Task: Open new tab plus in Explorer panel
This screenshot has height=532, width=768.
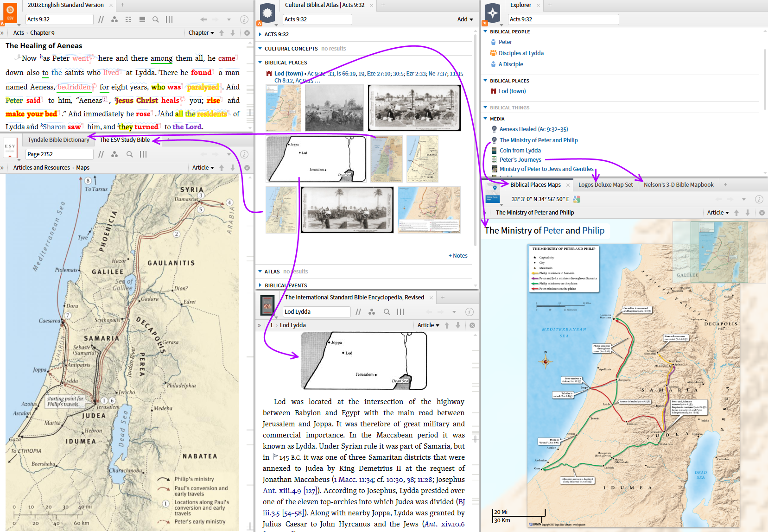Action: coord(550,5)
